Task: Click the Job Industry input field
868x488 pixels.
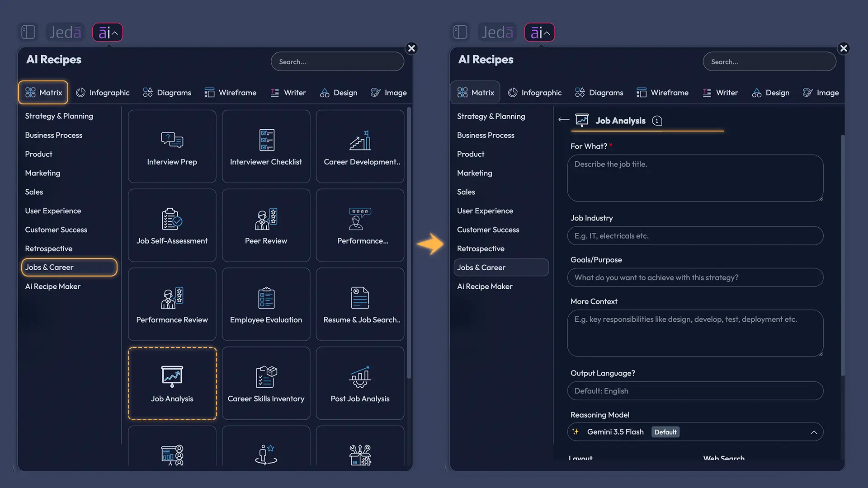Action: coord(695,236)
